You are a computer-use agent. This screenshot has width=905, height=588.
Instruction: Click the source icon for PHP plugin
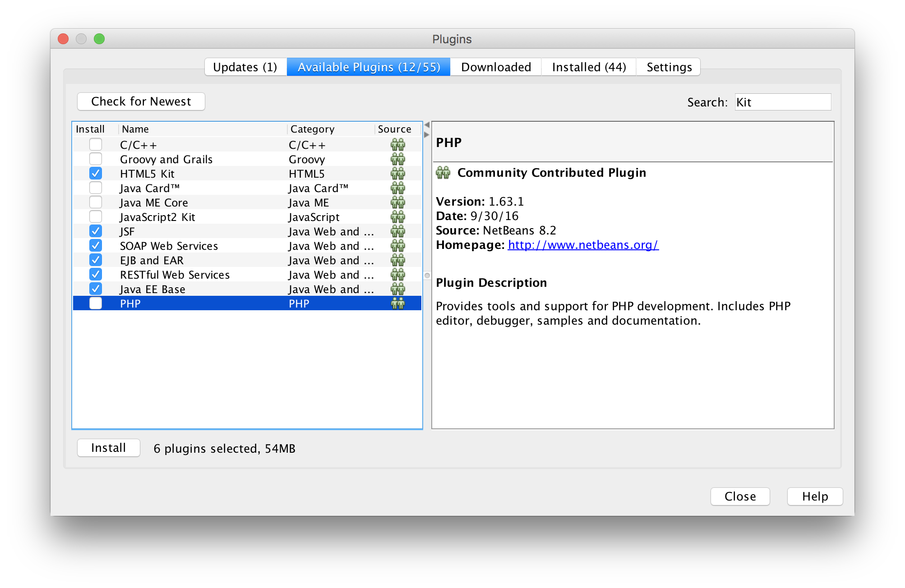click(x=398, y=303)
